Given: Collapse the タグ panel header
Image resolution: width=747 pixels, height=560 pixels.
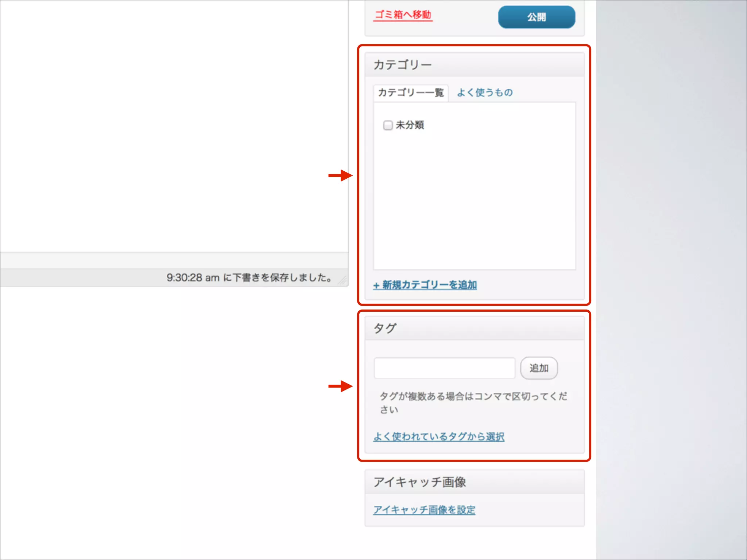Looking at the screenshot, I should click(474, 328).
